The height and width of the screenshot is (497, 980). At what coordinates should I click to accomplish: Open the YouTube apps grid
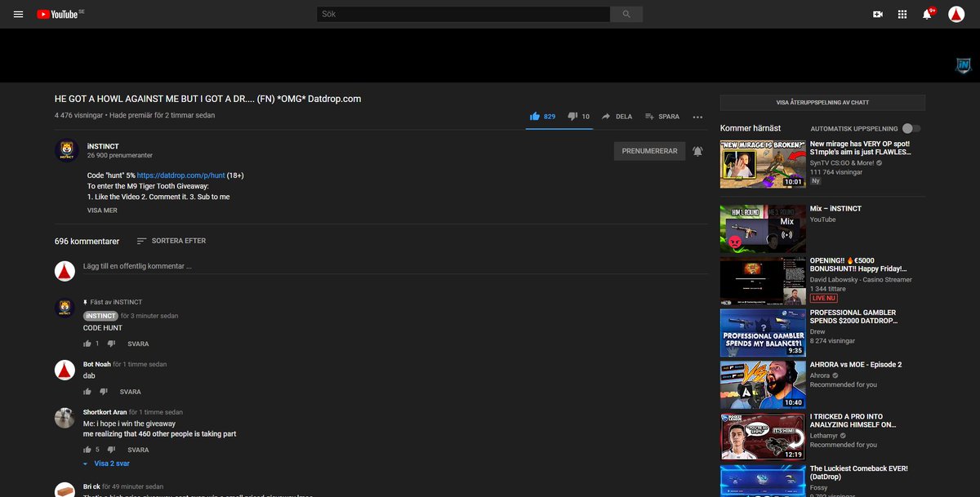(902, 14)
